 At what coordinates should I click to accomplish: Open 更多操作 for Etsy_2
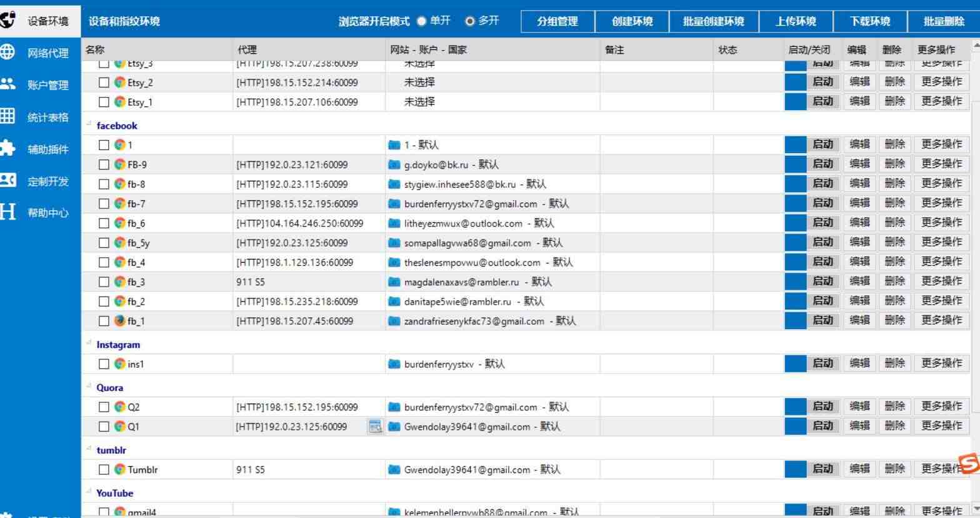point(941,81)
